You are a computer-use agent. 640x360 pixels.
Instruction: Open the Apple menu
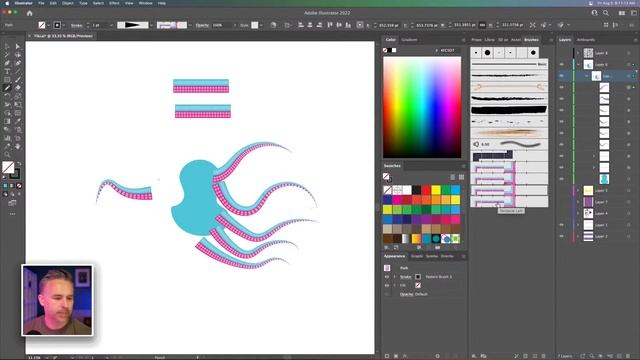7,3
